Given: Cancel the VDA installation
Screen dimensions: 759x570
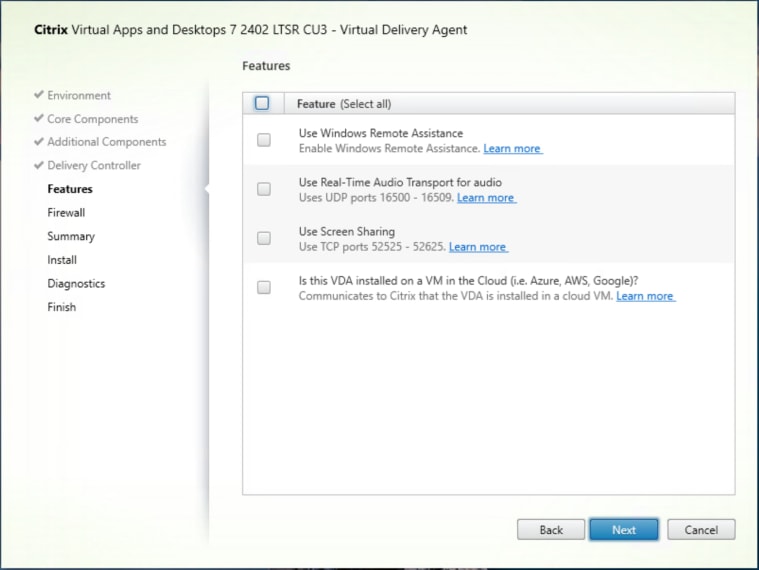Looking at the screenshot, I should (701, 530).
